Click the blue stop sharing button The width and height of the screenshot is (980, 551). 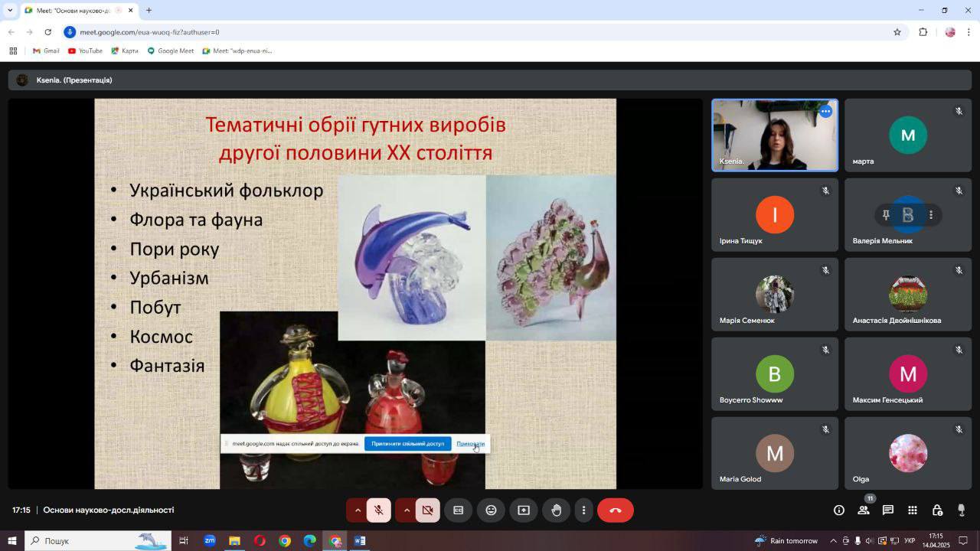tap(407, 444)
